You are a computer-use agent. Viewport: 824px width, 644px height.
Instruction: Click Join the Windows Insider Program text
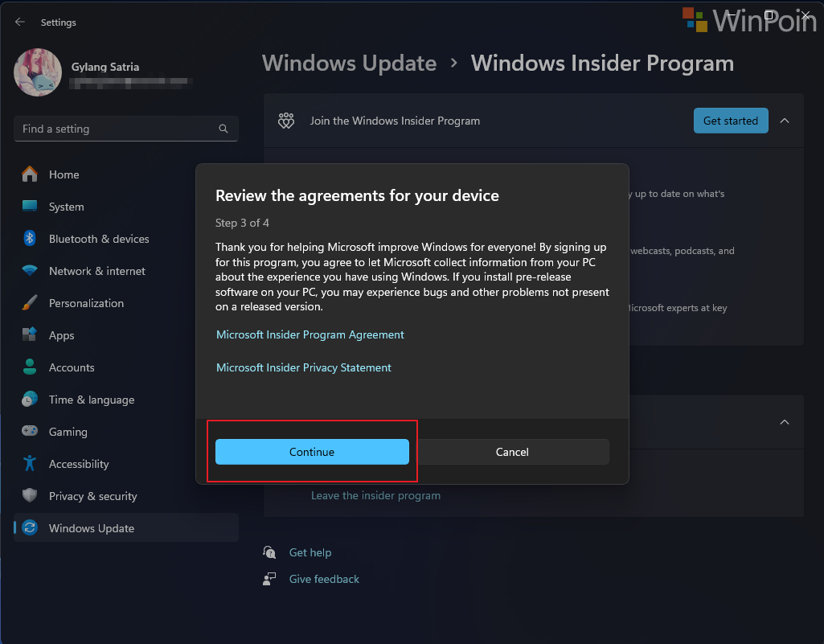pyautogui.click(x=395, y=121)
